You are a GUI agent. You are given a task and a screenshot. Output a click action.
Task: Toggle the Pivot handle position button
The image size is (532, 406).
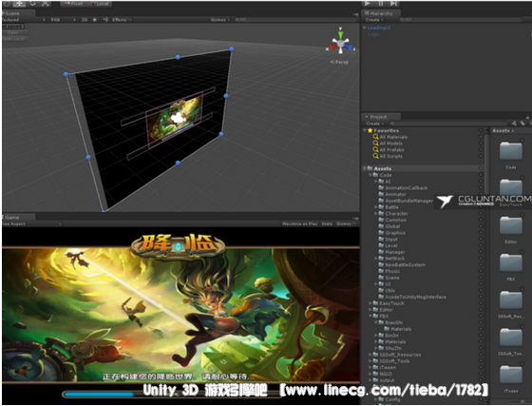click(73, 4)
